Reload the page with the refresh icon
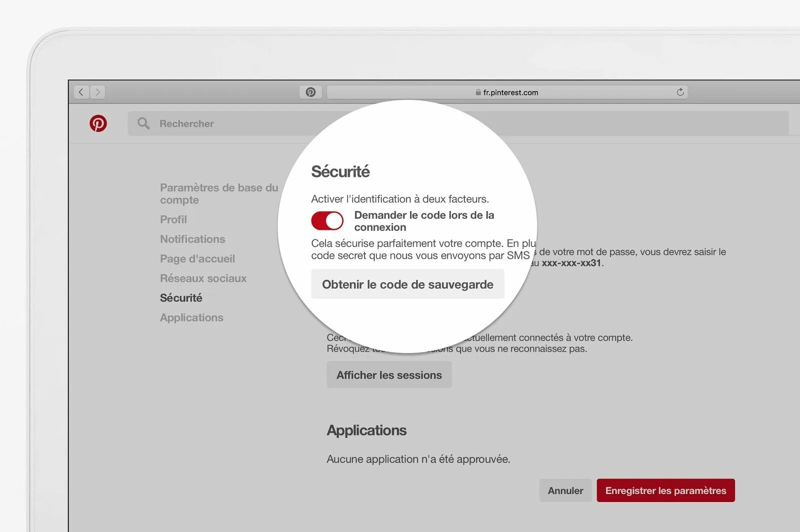The image size is (800, 532). point(680,92)
